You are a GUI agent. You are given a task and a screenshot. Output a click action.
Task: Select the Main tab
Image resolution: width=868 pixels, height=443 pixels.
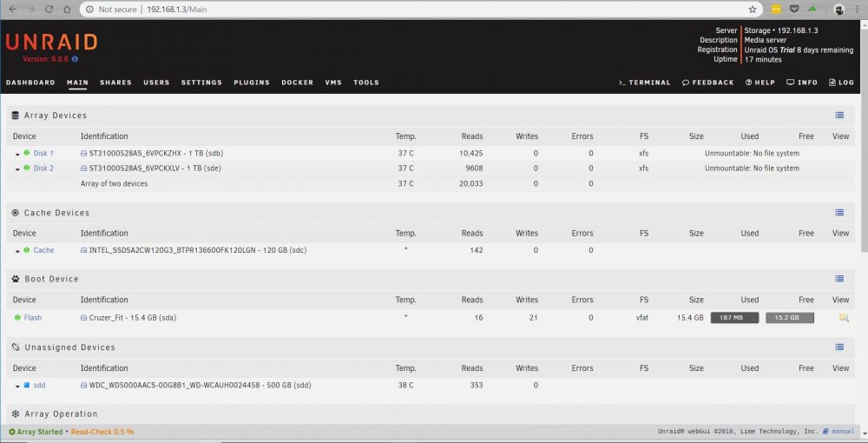[x=77, y=82]
